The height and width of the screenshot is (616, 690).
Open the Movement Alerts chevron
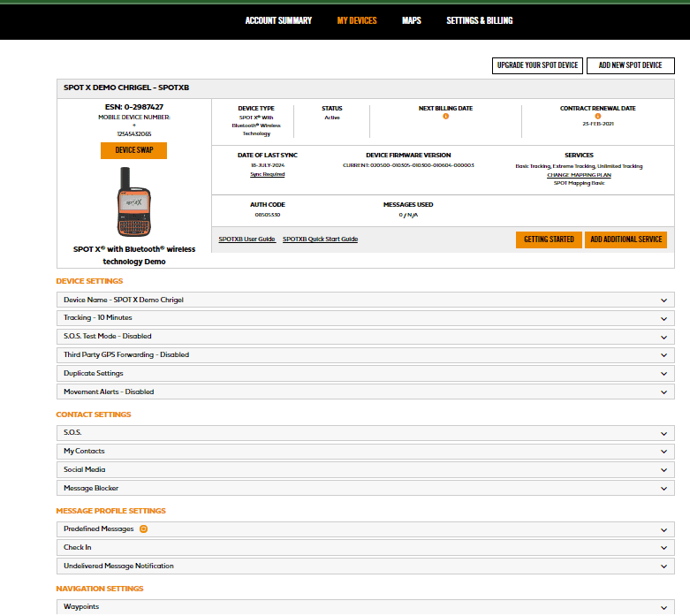coord(663,392)
